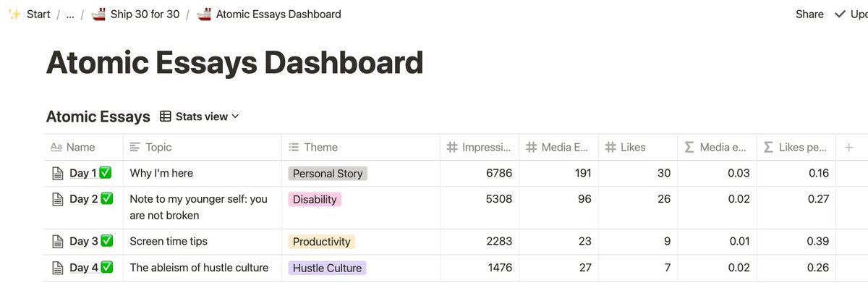Click the Day 1 page document icon
This screenshot has width=868, height=283.
pyautogui.click(x=57, y=174)
